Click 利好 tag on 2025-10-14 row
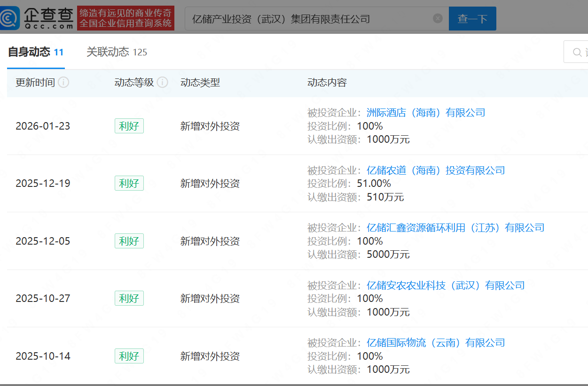This screenshot has height=386, width=588. coord(129,356)
